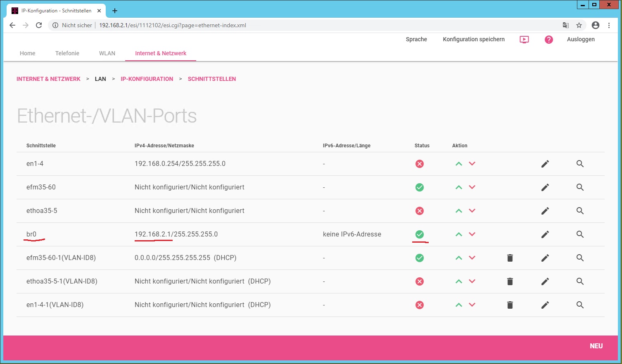Click 'keine IPv6-Adresse' in br0 row
Screen dimensions: 622x364
(x=352, y=234)
